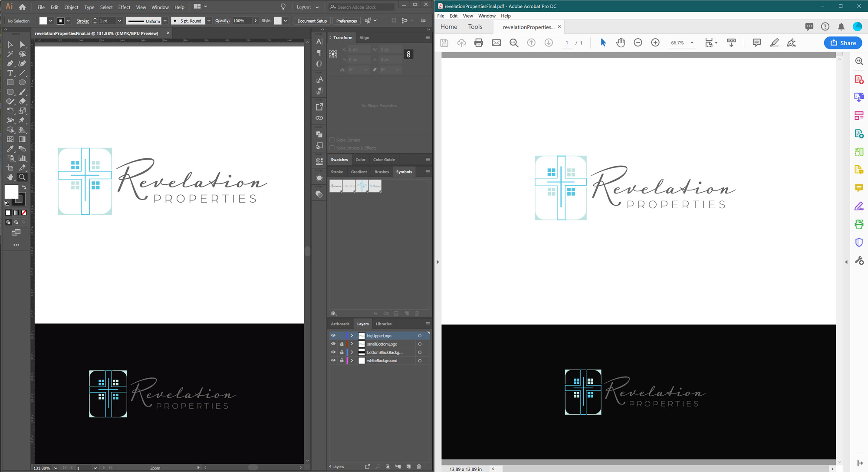Image resolution: width=868 pixels, height=472 pixels.
Task: Select the Column Graph tool
Action: click(x=22, y=158)
